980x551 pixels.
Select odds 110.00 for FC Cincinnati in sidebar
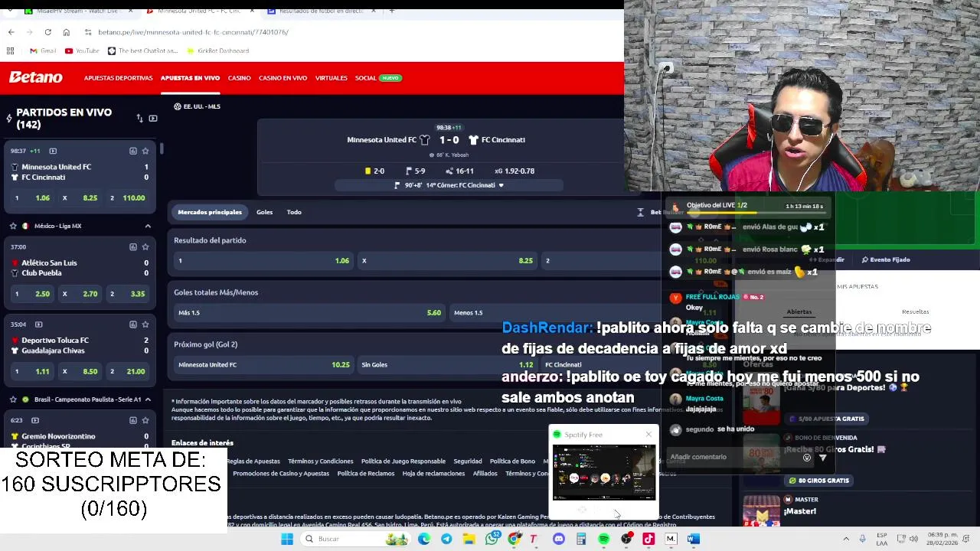128,197
